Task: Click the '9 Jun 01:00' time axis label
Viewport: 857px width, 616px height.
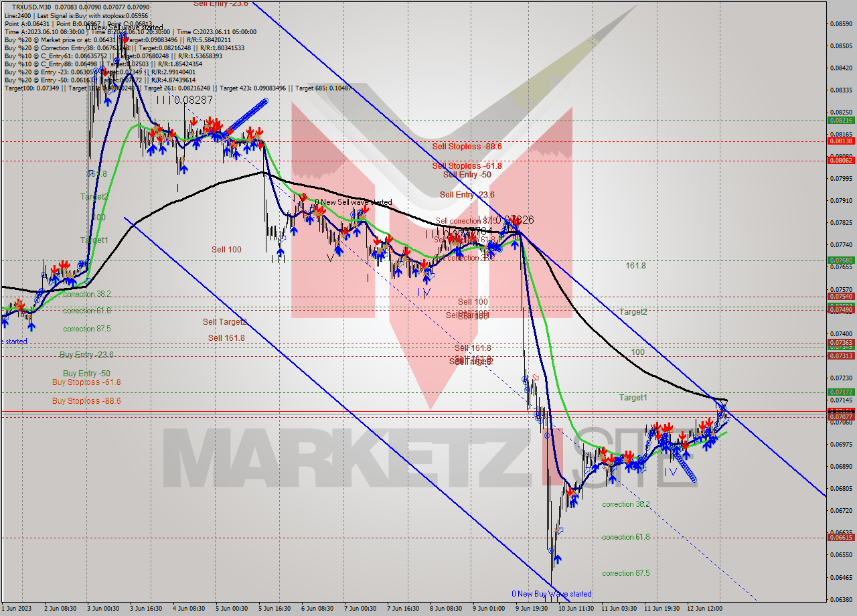Action: coord(488,609)
